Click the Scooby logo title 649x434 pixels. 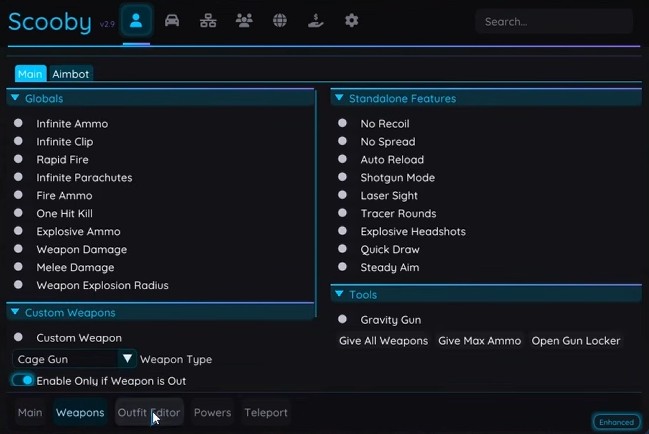tap(50, 22)
